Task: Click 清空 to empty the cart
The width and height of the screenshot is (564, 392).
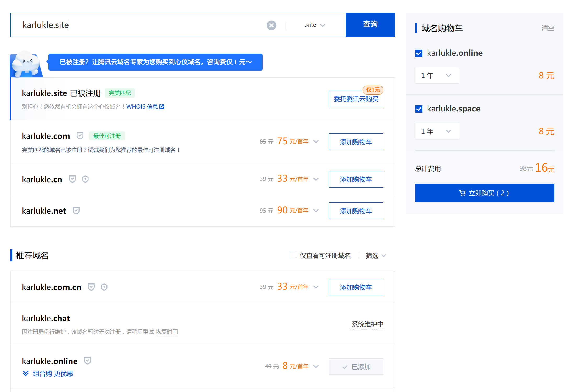Action: [x=548, y=28]
